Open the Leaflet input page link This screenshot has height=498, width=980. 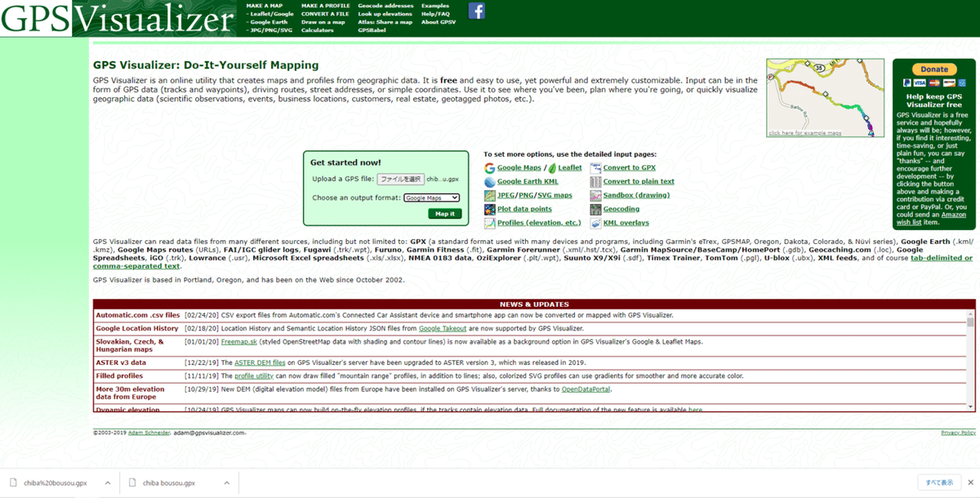click(570, 168)
